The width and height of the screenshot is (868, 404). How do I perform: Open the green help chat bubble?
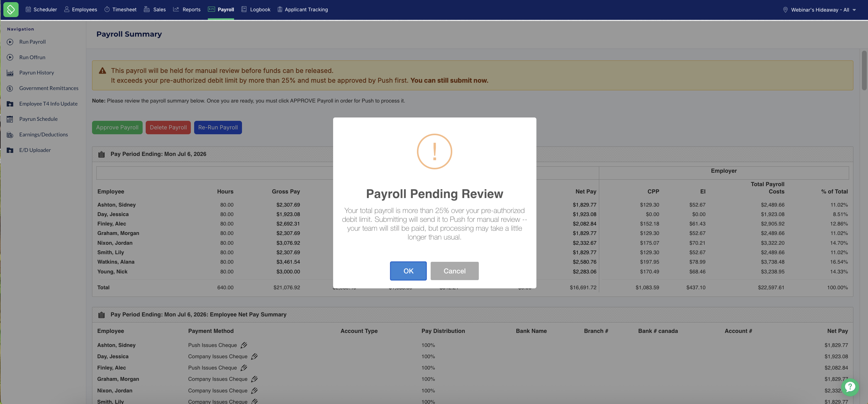(850, 387)
